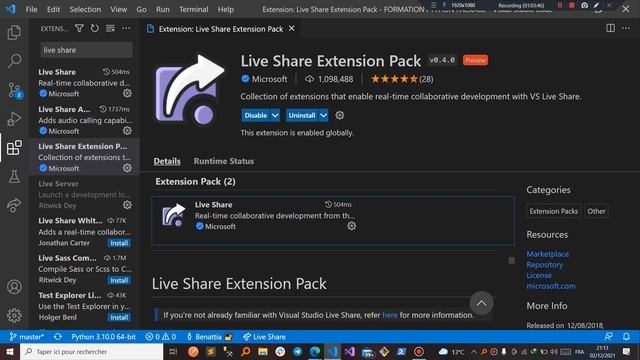Open gear on Live Share pack entry
This screenshot has width=640, height=360.
pyautogui.click(x=351, y=226)
